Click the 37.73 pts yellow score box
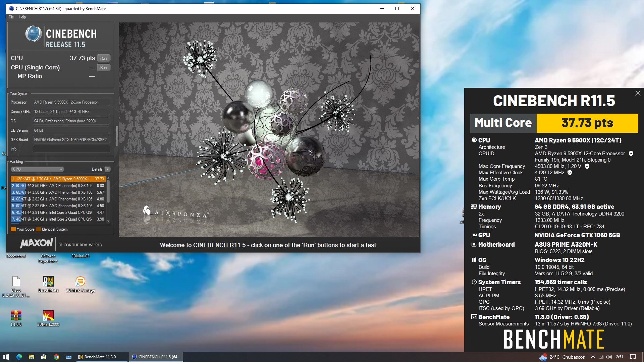The image size is (644, 362). coord(587,123)
